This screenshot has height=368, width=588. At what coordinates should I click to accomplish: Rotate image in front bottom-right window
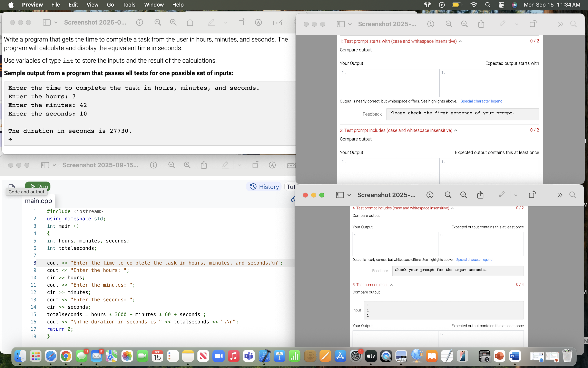tap(532, 195)
